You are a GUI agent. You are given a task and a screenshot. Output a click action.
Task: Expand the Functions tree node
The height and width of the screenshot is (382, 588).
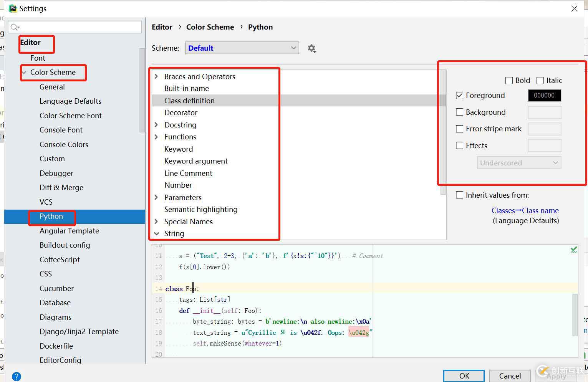pos(156,137)
